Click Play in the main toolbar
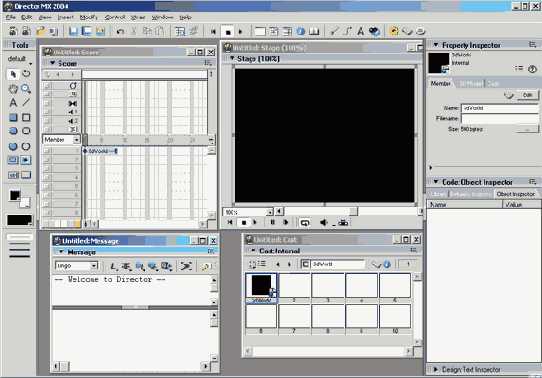This screenshot has height=378, width=542. click(241, 32)
